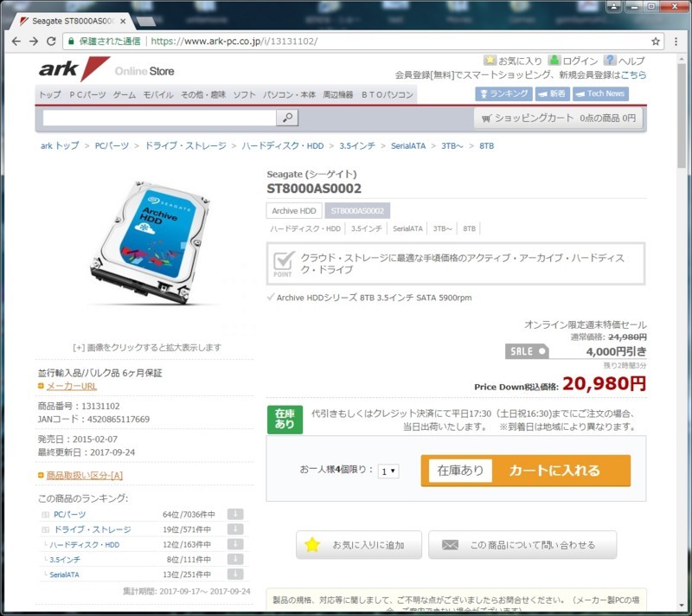Open the Tech News button

600,93
